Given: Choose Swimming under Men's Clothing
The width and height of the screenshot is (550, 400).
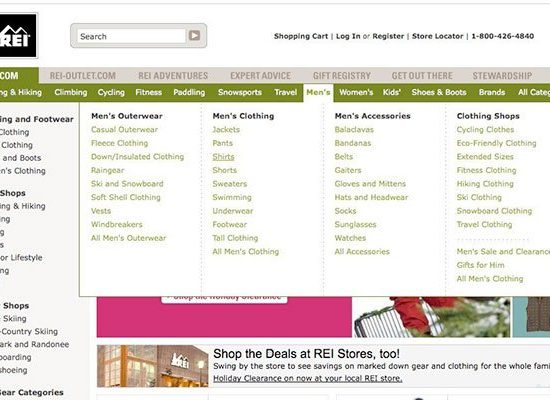Looking at the screenshot, I should (232, 197).
